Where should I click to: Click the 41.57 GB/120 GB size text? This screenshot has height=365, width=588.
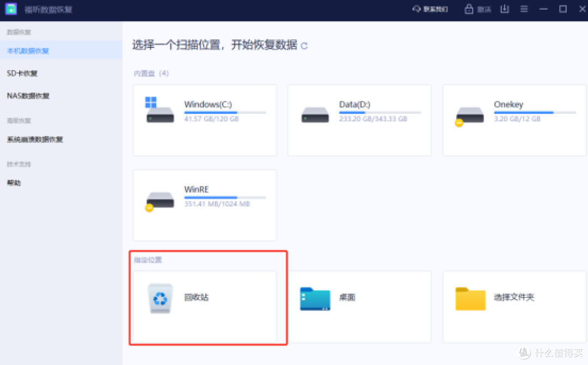click(x=211, y=119)
